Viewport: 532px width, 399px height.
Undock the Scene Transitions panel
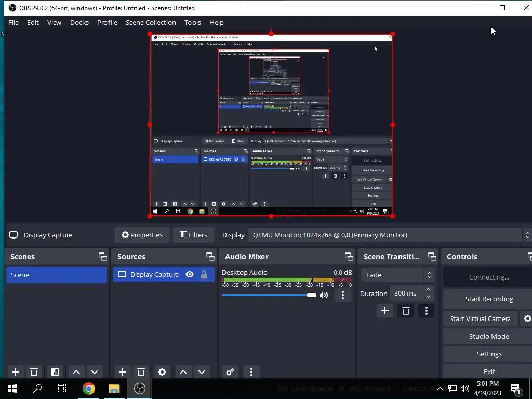432,257
